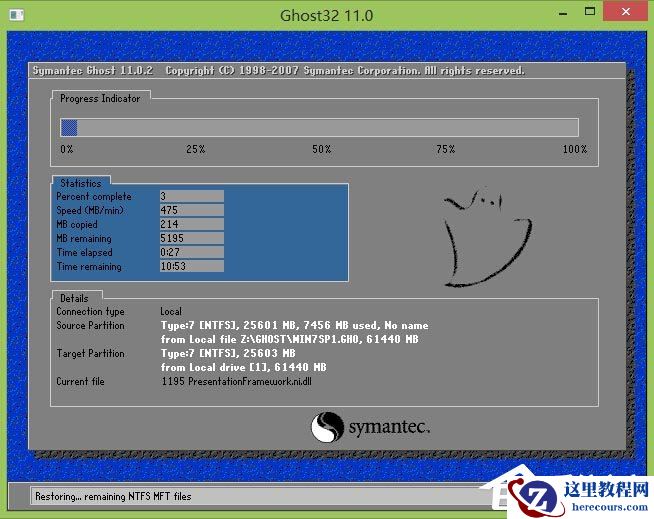This screenshot has width=654, height=519.
Task: Click the PresentationFramework.ni.dll file name
Action: (x=250, y=381)
